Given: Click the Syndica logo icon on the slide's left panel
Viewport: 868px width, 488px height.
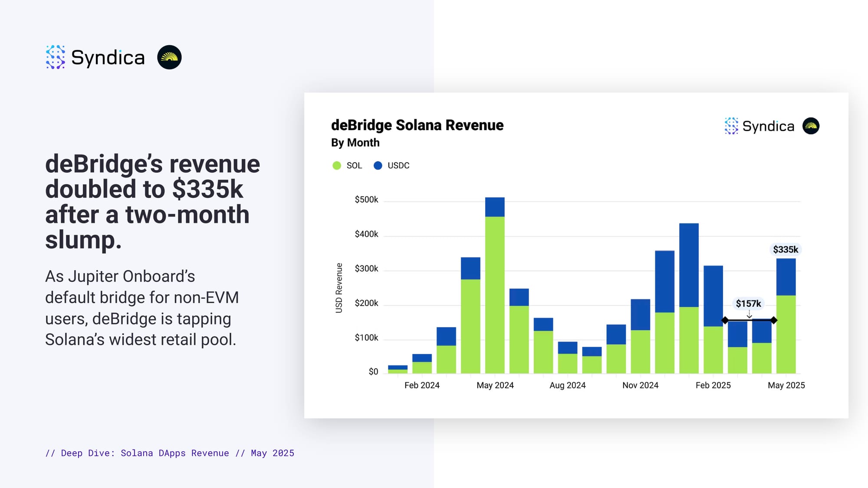Looking at the screenshot, I should tap(55, 57).
